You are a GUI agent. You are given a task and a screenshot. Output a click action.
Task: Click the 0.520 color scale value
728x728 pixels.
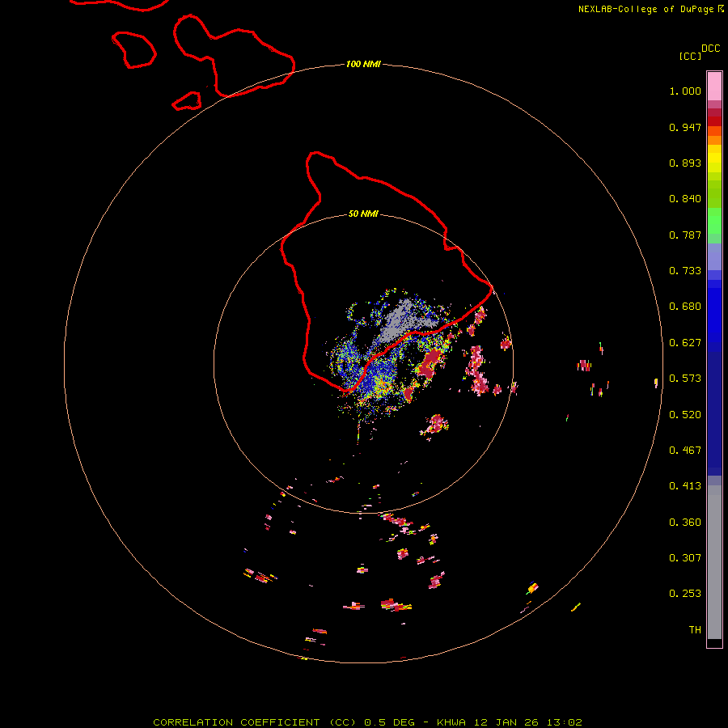[685, 415]
